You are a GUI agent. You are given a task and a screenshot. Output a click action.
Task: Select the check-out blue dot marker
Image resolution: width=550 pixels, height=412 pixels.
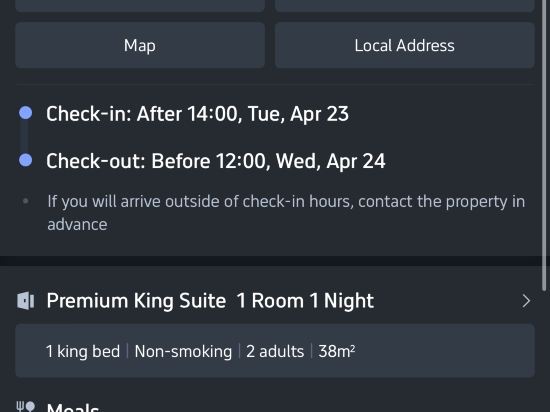[26, 160]
